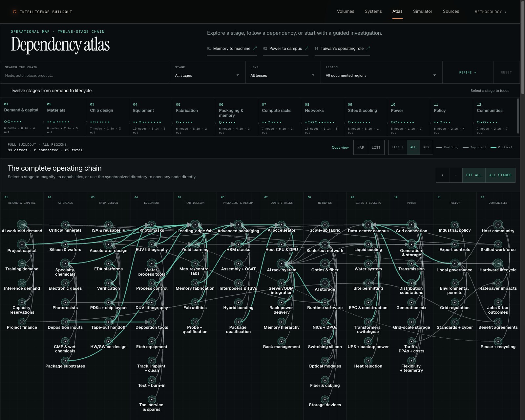525x420 pixels.
Task: Expand the REFINE + options
Action: (468, 73)
